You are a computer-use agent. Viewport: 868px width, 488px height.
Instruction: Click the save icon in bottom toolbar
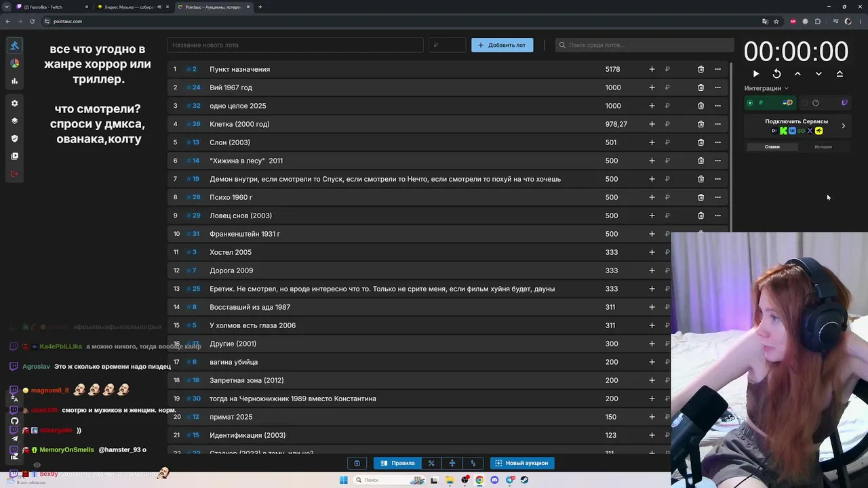coord(357,463)
